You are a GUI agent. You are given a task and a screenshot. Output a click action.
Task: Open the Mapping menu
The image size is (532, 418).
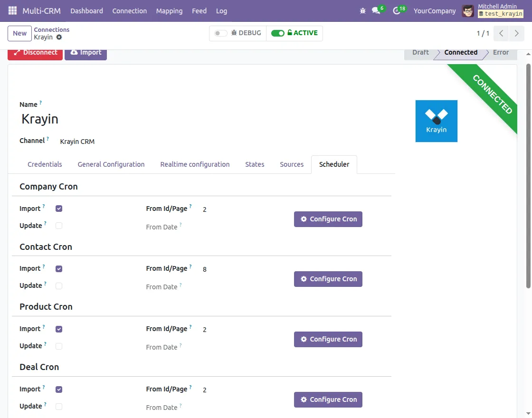pos(169,11)
